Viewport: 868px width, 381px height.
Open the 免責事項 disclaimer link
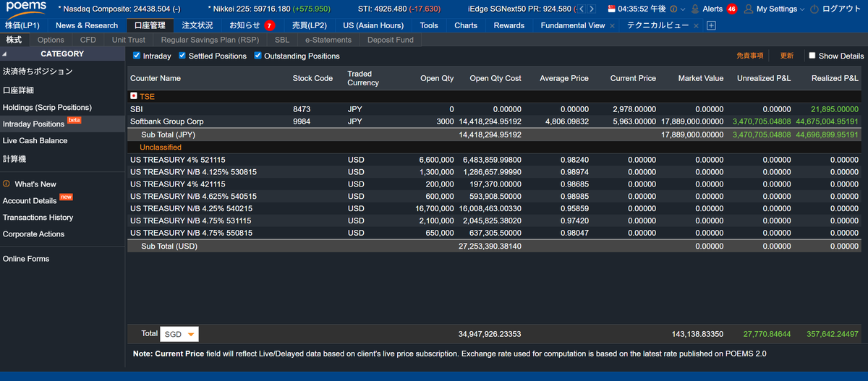tap(749, 56)
